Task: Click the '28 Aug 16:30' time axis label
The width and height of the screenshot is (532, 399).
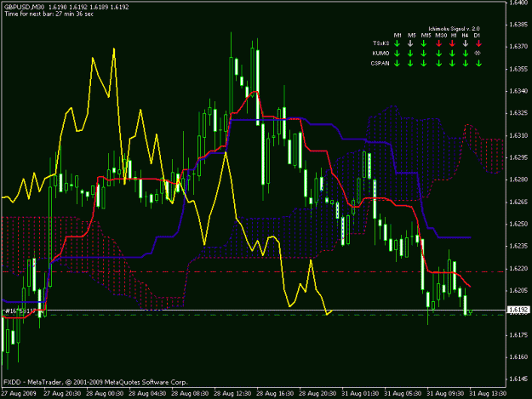Action: pyautogui.click(x=275, y=394)
